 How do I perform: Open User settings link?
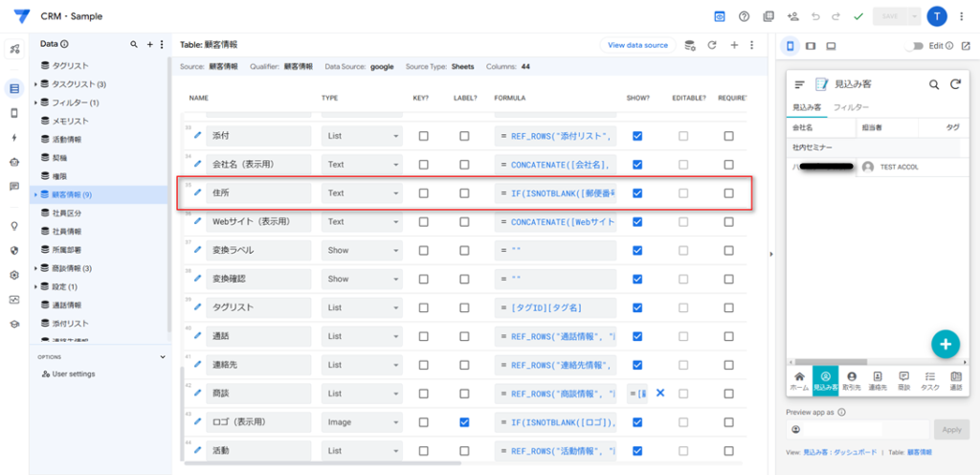click(73, 373)
